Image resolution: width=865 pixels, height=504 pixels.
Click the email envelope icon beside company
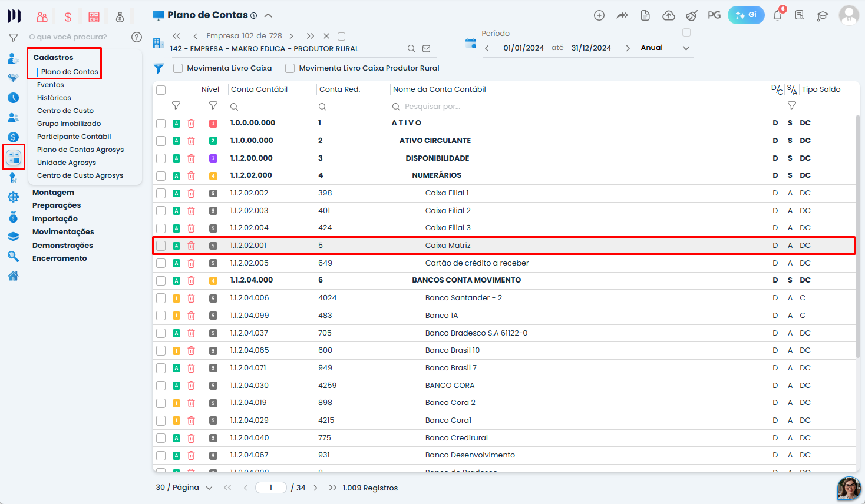(x=427, y=49)
